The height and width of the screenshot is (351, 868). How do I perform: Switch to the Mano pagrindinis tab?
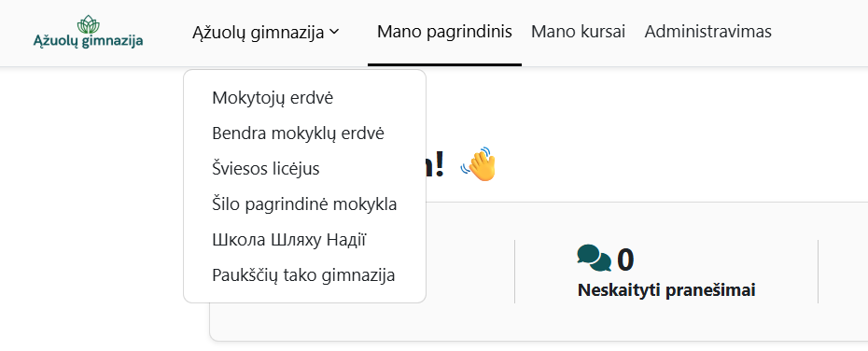click(x=444, y=32)
